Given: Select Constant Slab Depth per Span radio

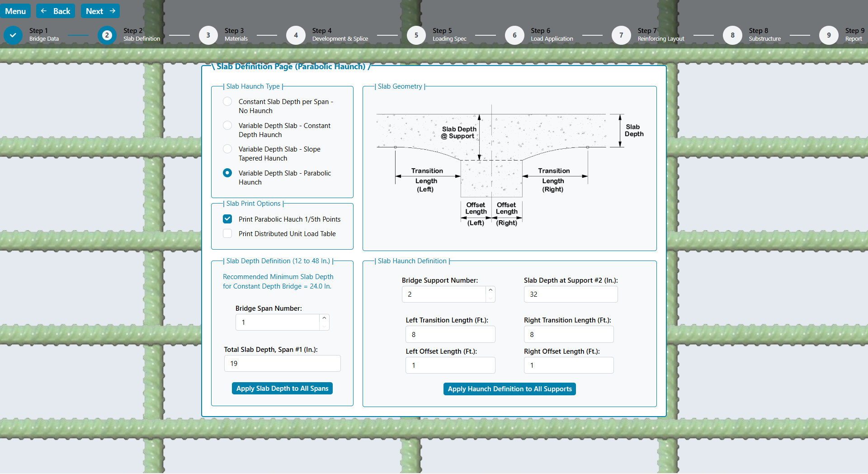Looking at the screenshot, I should (x=227, y=102).
